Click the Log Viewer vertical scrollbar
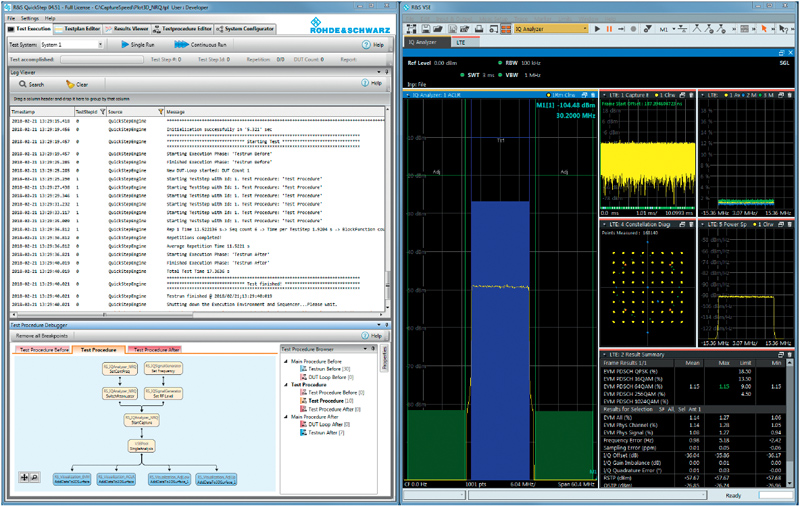The image size is (800, 506). coord(387,208)
